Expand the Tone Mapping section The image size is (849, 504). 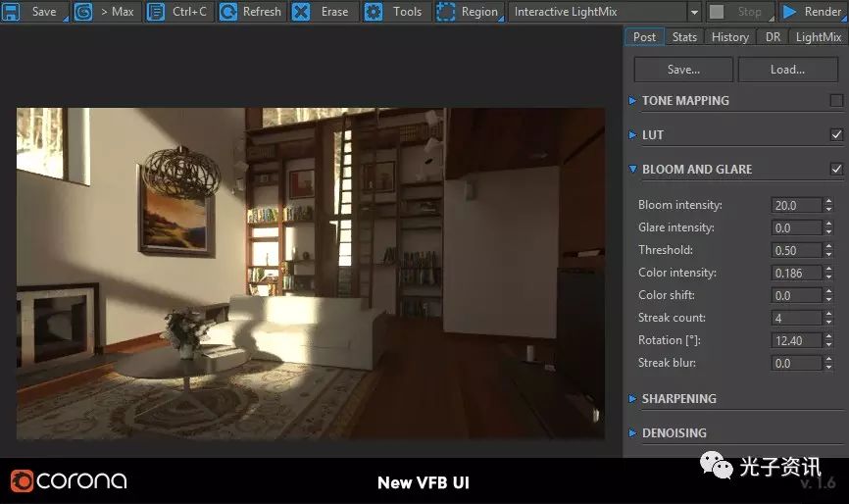(x=632, y=101)
